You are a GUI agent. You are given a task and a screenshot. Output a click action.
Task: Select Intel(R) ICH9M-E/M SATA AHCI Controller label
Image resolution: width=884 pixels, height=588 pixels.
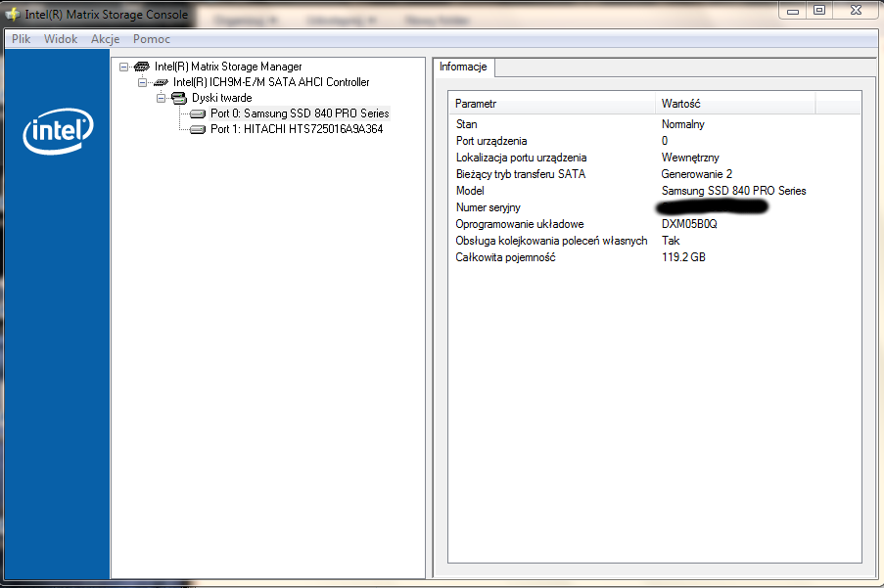(x=271, y=82)
